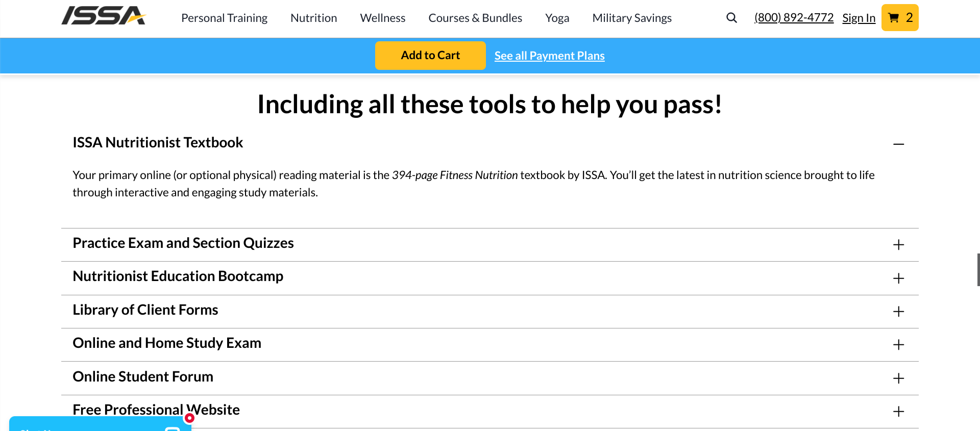Expand Free Professional Website section
The width and height of the screenshot is (980, 431).
tap(898, 411)
